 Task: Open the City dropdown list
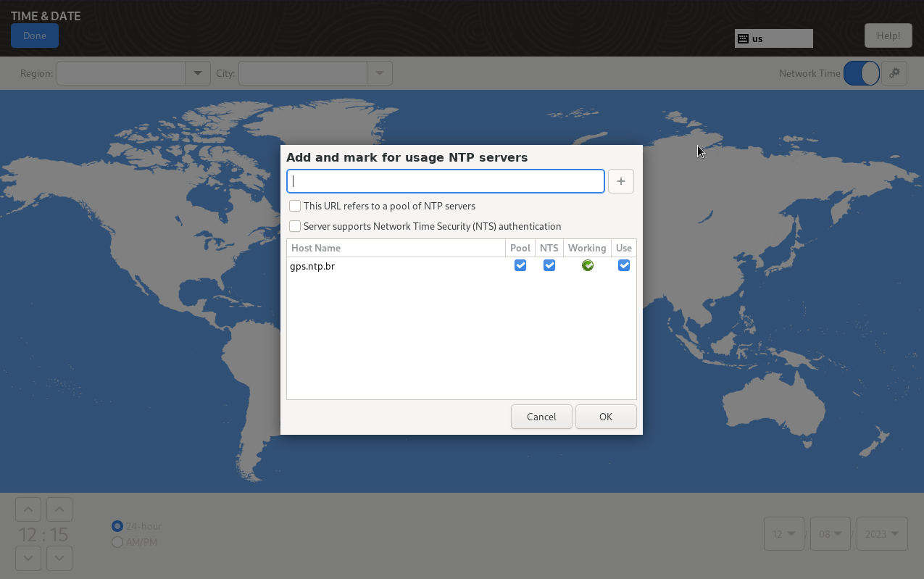pos(379,73)
